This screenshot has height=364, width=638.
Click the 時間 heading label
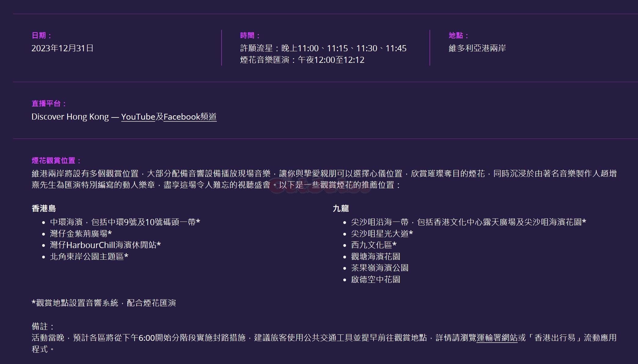250,36
